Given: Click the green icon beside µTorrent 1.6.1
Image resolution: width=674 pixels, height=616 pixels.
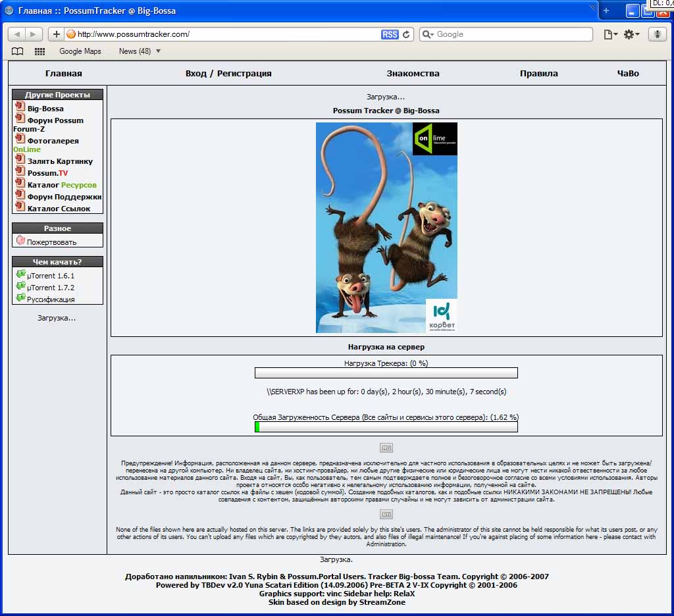Looking at the screenshot, I should coord(20,273).
